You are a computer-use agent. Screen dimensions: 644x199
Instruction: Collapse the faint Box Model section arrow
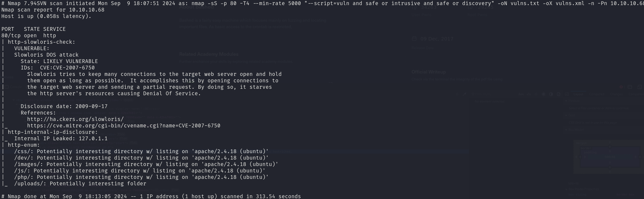pyautogui.click(x=566, y=130)
